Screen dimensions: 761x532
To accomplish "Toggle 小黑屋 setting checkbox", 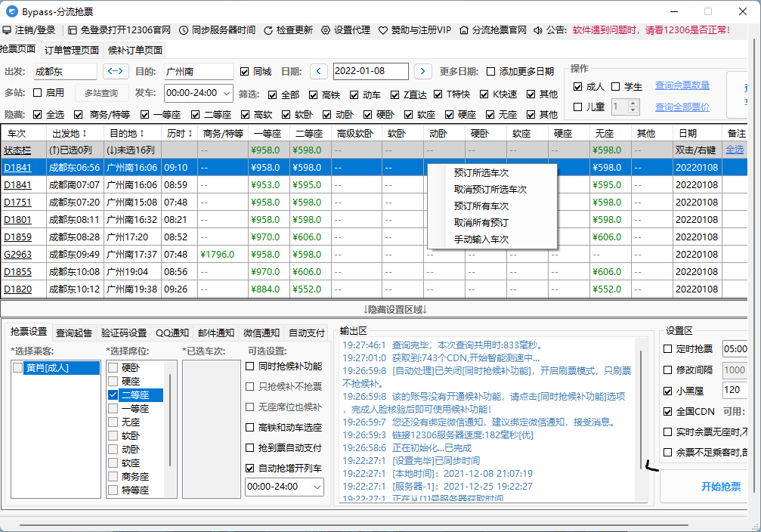I will click(668, 391).
